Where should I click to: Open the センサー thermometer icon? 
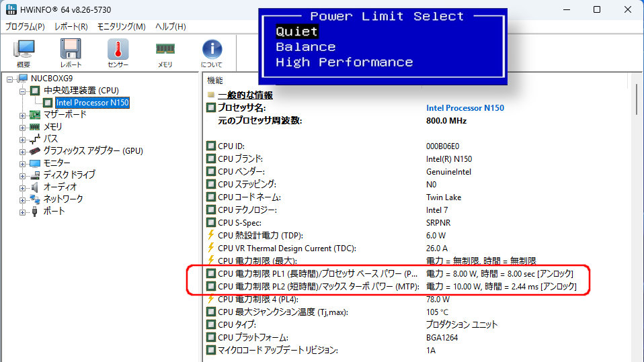(x=118, y=49)
